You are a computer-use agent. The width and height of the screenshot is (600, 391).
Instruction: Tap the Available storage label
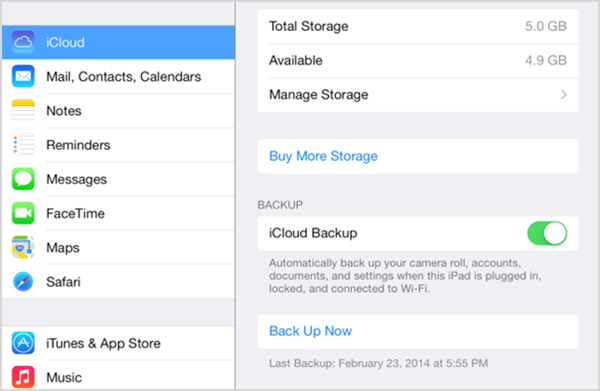pyautogui.click(x=295, y=60)
